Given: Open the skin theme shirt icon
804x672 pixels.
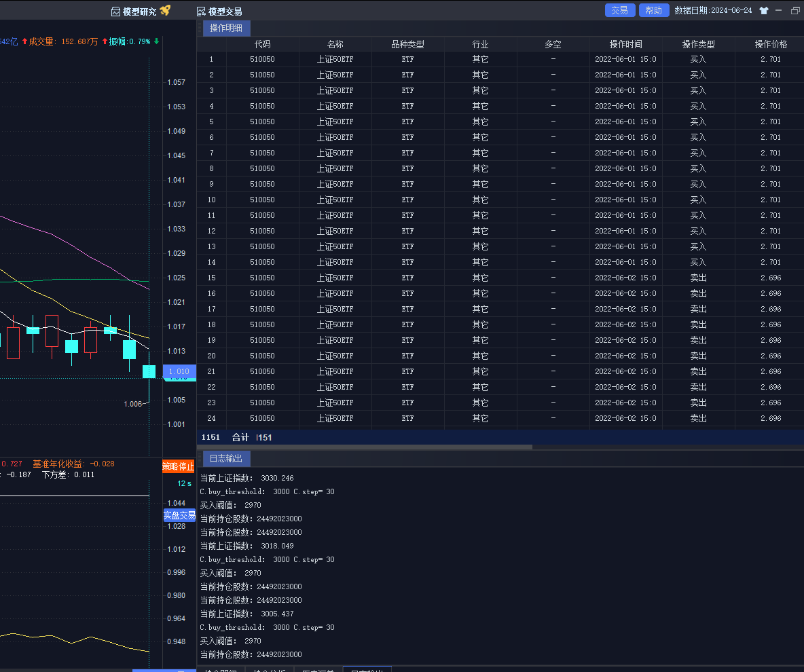Looking at the screenshot, I should point(764,10).
